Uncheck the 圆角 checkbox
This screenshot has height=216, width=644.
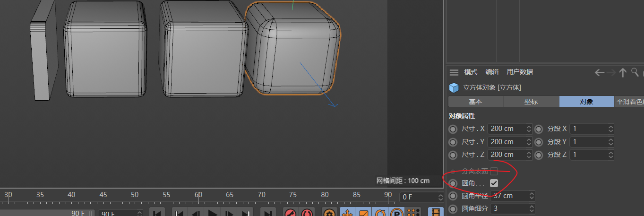[x=494, y=183]
